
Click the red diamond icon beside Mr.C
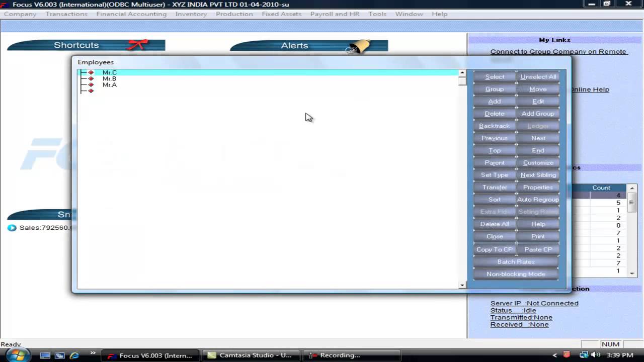[91, 72]
